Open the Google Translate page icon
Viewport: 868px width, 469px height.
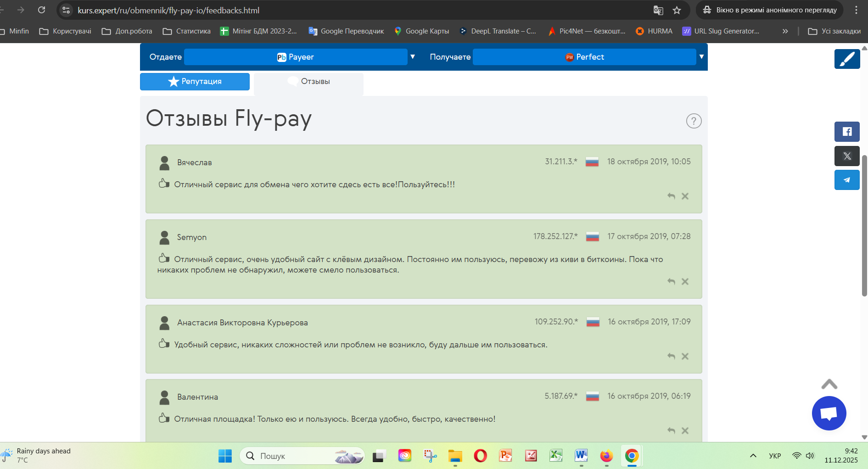point(658,10)
